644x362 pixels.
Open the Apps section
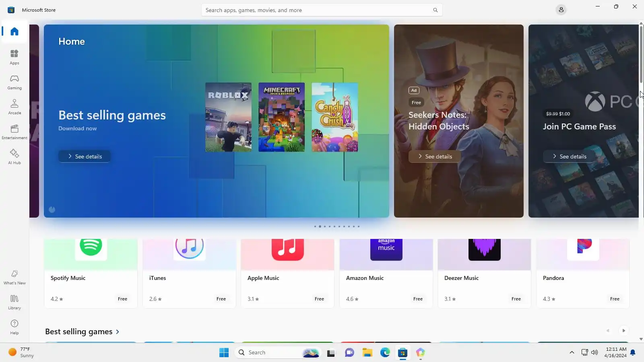coord(14,57)
